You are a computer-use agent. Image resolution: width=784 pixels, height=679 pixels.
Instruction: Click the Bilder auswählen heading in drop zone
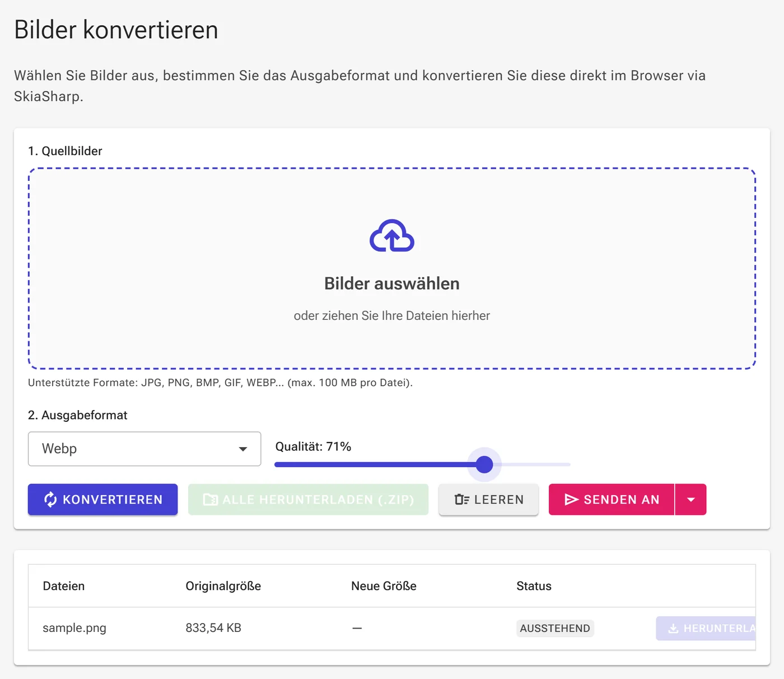(392, 283)
